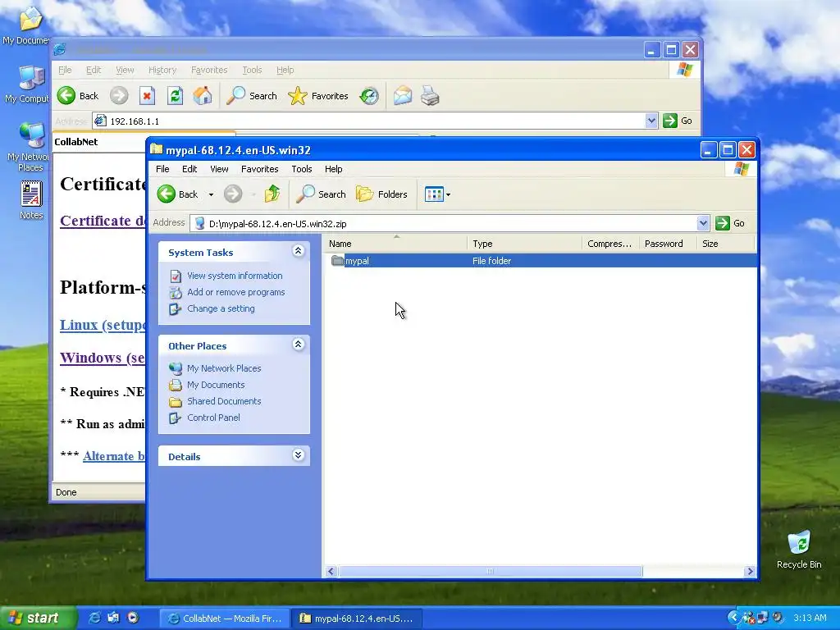
Task: Click History icon in browser toolbar
Action: point(369,97)
